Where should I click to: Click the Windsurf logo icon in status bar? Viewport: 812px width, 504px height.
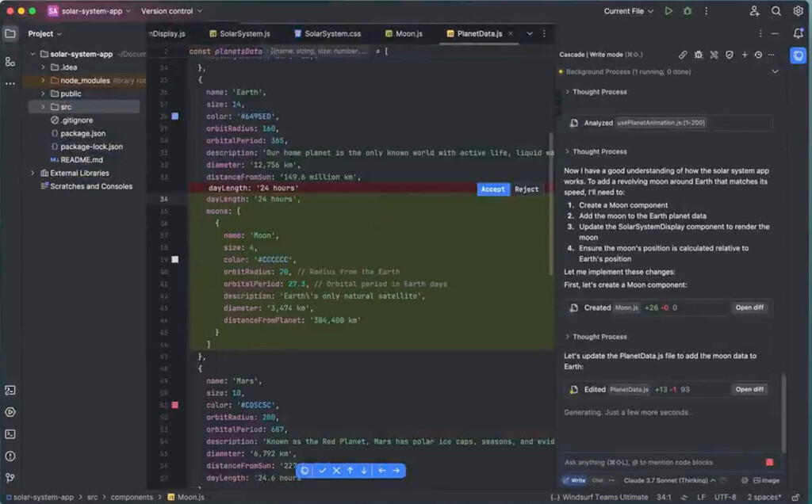tap(684, 498)
